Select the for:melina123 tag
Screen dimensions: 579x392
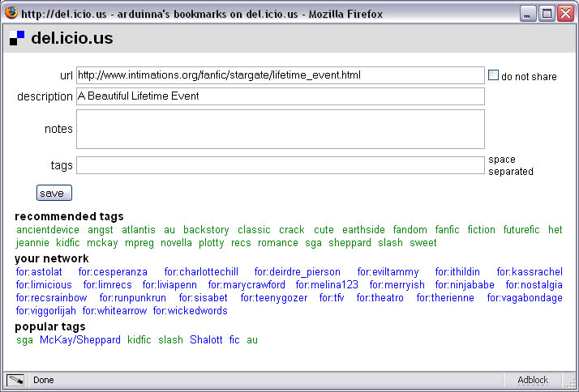click(327, 285)
